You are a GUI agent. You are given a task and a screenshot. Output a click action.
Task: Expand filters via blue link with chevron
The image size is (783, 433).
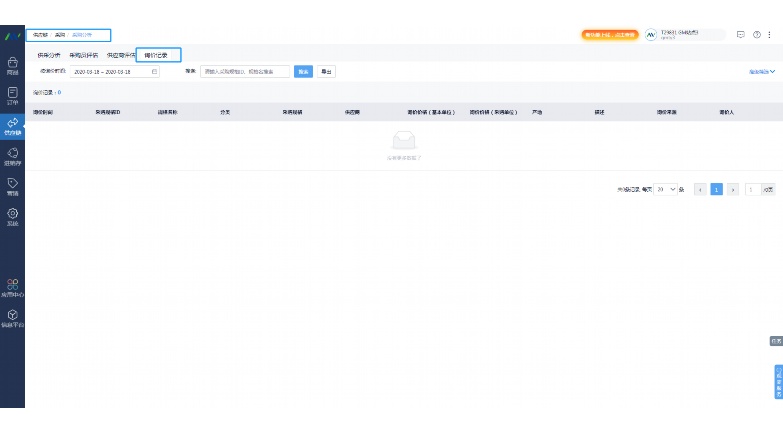tap(762, 71)
